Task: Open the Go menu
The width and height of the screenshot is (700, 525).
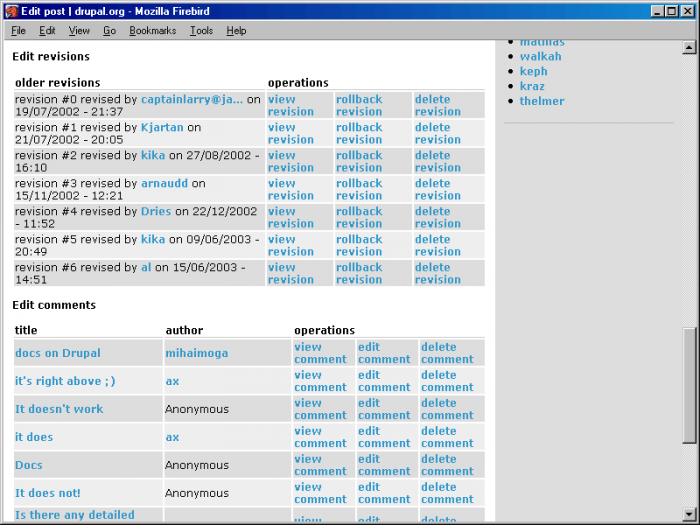Action: pos(109,31)
